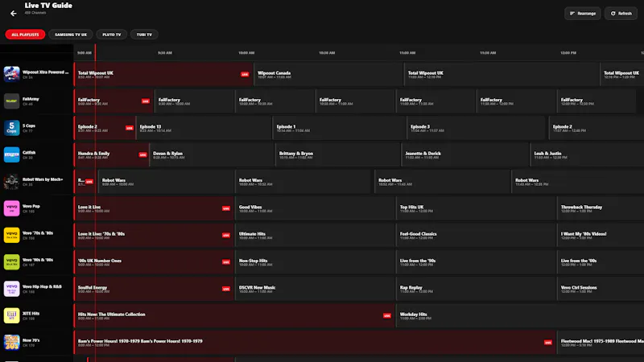
Task: Select the Brittany & Bryon programme
Action: pos(337,154)
